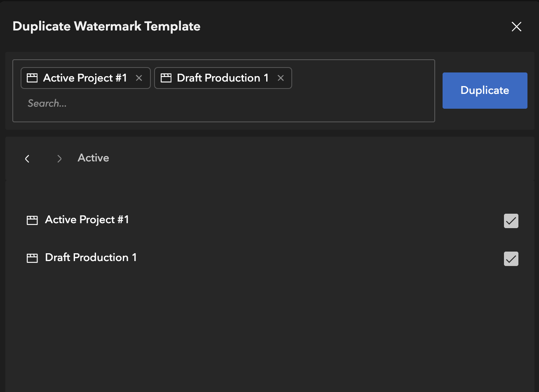The height and width of the screenshot is (392, 539).
Task: Click the right chevron before Active
Action: pos(60,159)
